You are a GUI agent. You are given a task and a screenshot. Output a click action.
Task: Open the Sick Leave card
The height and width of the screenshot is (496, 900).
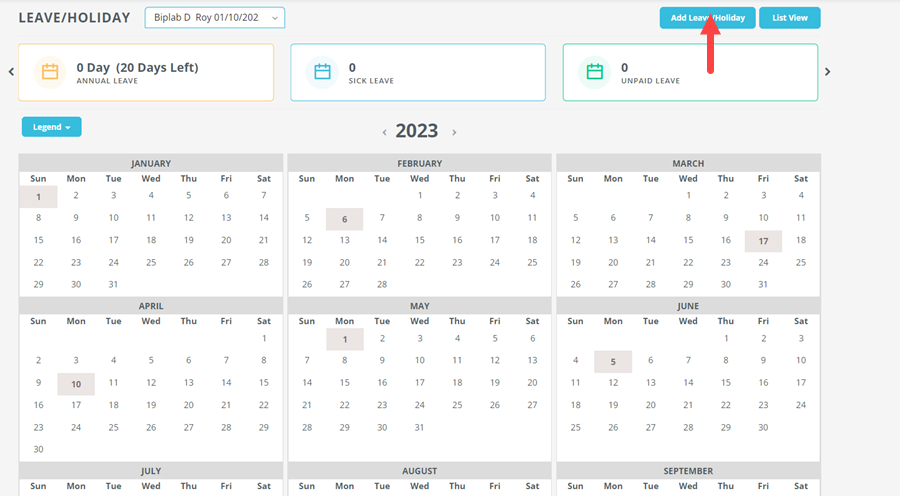(x=418, y=72)
